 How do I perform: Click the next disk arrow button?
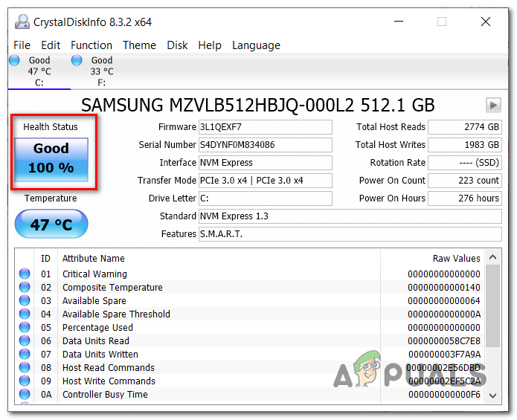pos(493,106)
